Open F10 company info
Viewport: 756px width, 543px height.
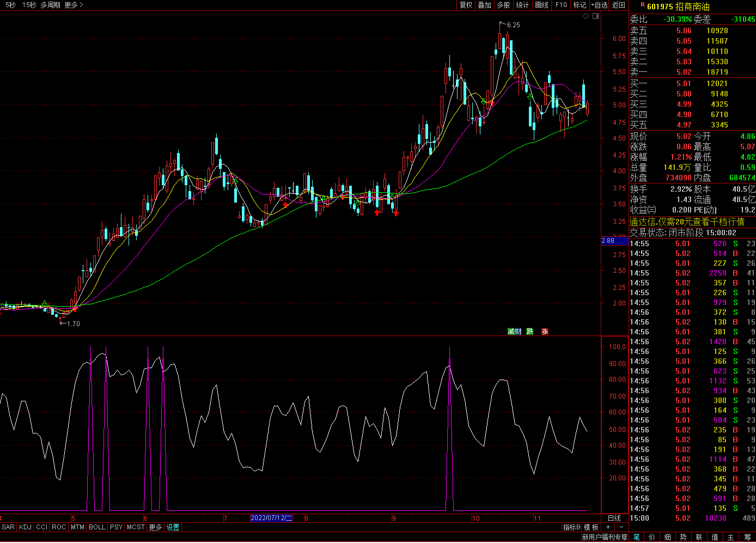click(561, 5)
